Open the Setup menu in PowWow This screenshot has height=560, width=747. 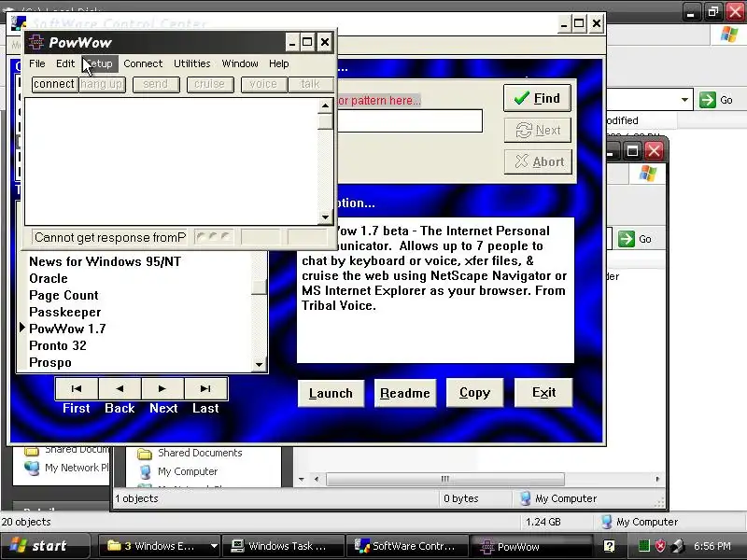coord(99,63)
